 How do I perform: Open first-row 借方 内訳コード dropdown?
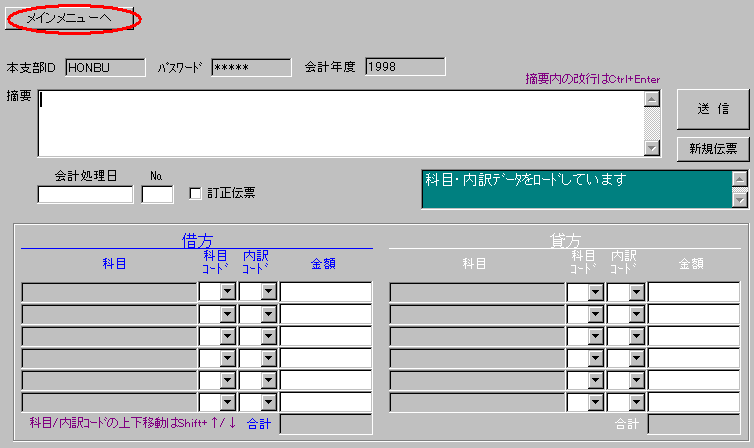pyautogui.click(x=267, y=292)
